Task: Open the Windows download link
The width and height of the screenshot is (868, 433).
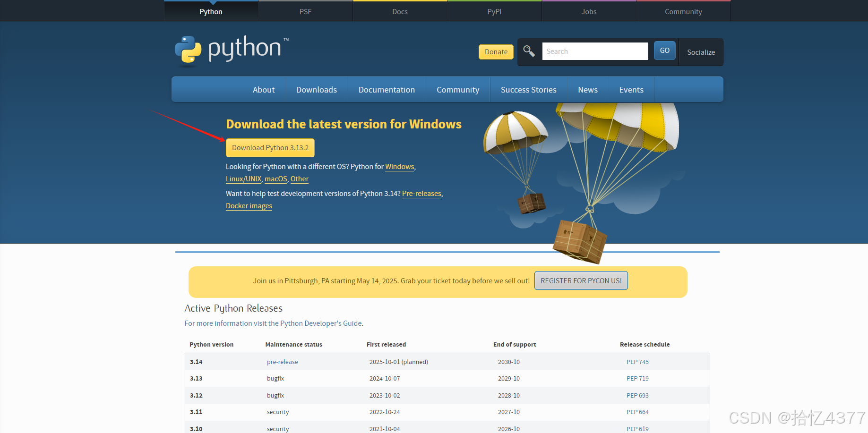Action: (399, 166)
